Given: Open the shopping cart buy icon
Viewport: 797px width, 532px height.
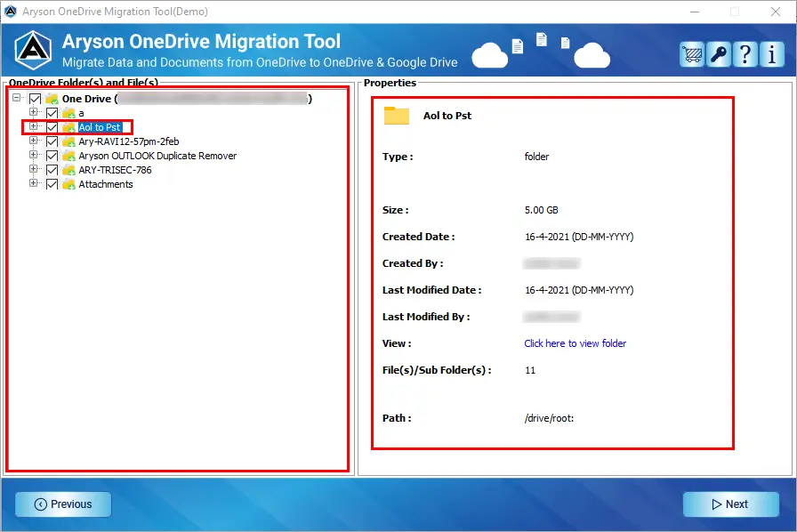Looking at the screenshot, I should 692,54.
